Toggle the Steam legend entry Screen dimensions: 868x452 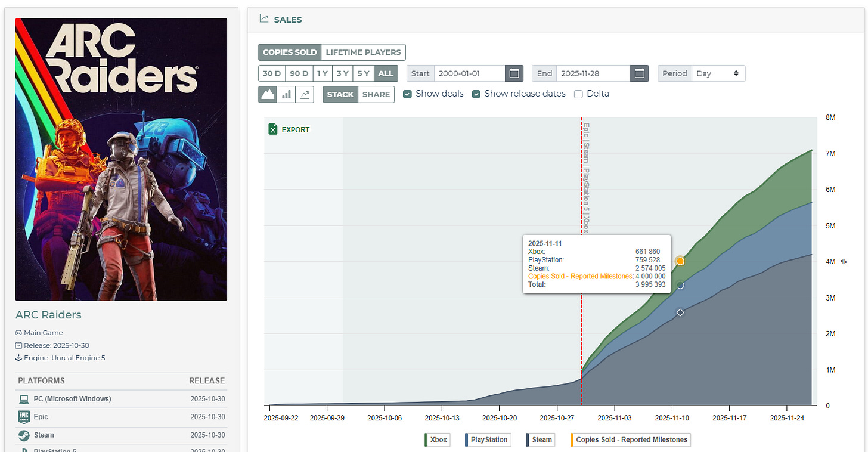[541, 440]
